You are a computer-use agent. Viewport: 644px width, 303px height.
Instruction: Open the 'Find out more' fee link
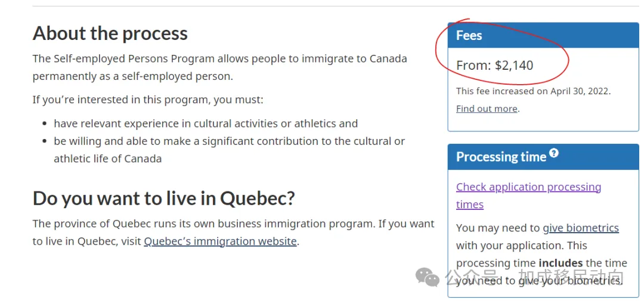click(x=487, y=109)
